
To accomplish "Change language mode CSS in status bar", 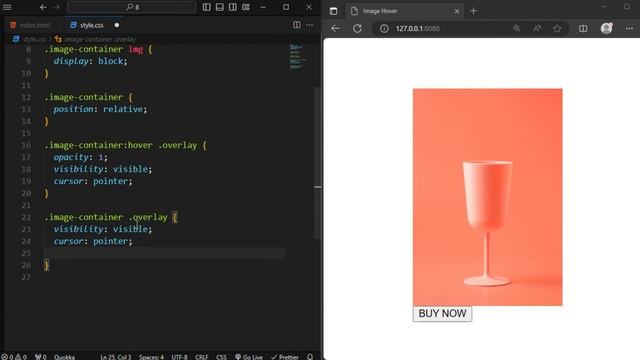I will click(x=221, y=357).
